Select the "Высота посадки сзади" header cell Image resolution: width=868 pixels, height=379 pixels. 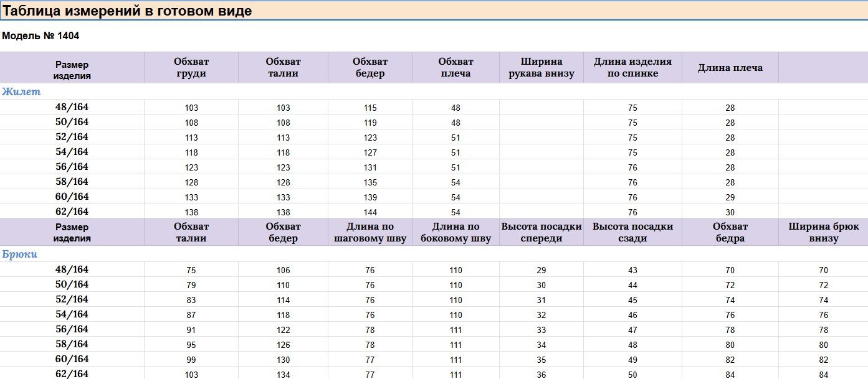pyautogui.click(x=632, y=232)
